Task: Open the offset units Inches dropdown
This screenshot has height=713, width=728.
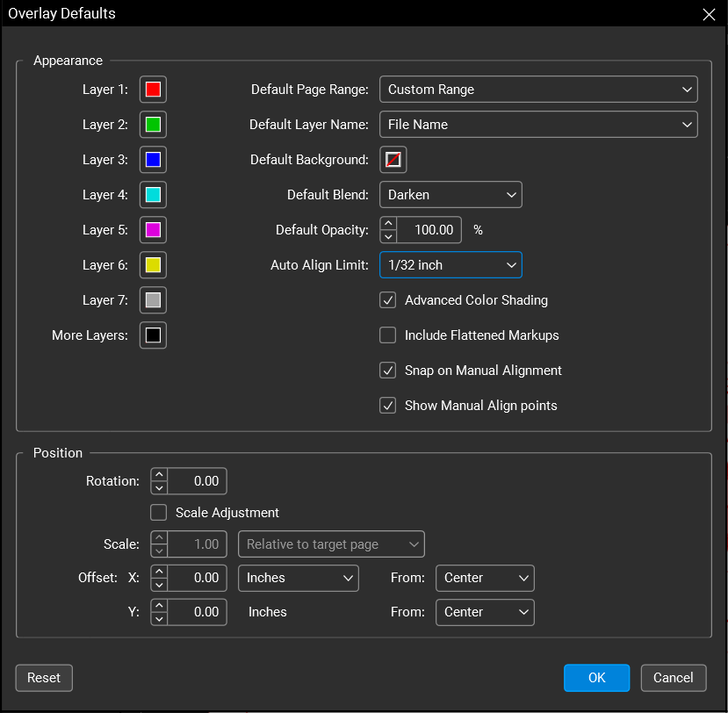Action: (x=299, y=578)
